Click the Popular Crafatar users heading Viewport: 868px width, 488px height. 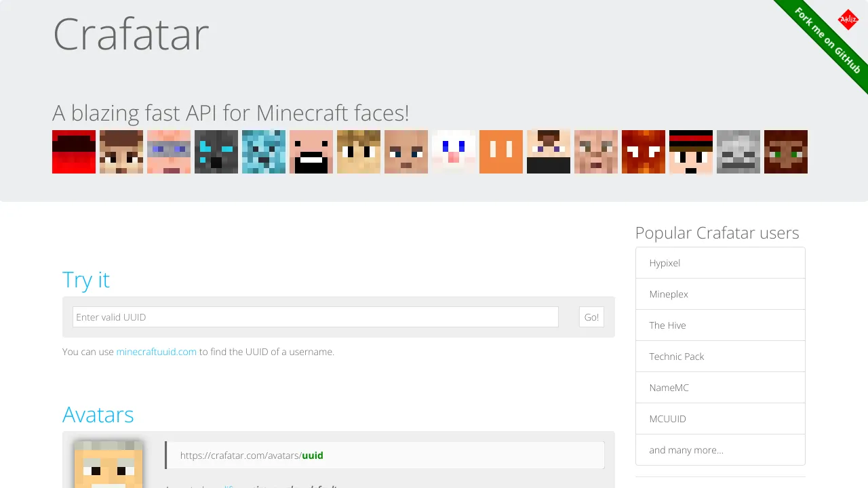(x=717, y=233)
